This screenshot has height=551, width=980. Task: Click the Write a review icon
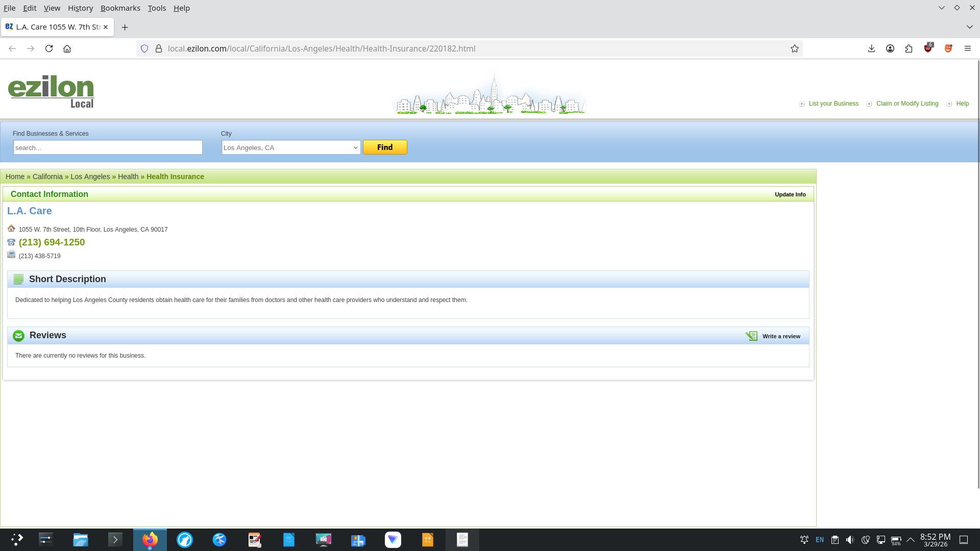point(751,336)
